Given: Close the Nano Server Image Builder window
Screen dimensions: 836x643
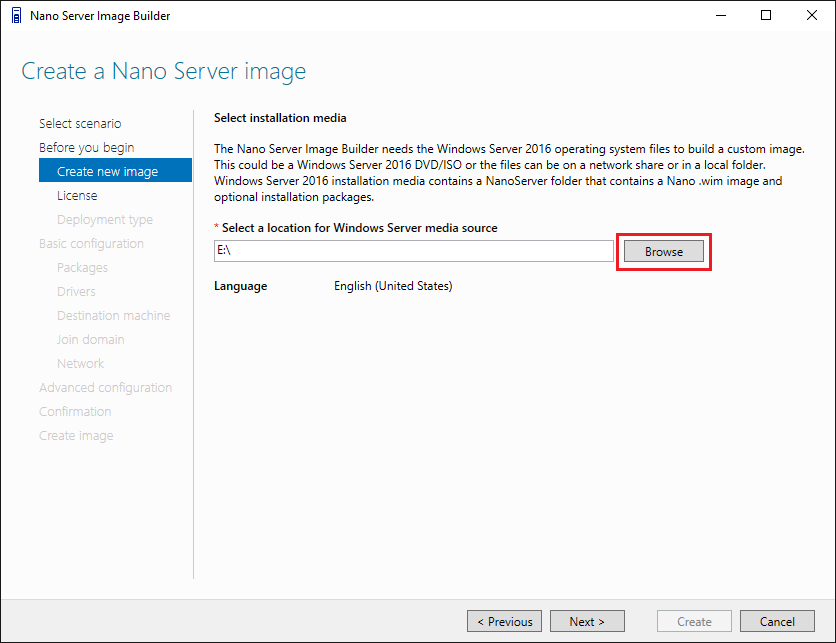Looking at the screenshot, I should (812, 16).
